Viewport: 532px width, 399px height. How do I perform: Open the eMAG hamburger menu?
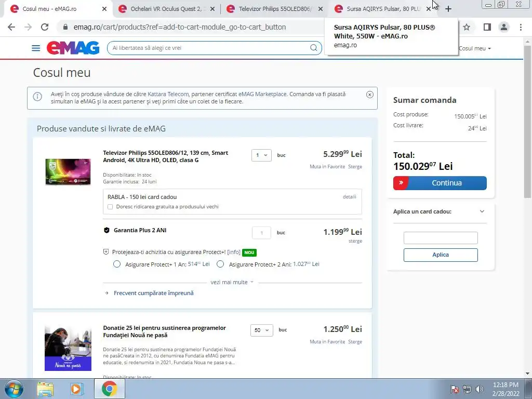click(36, 48)
